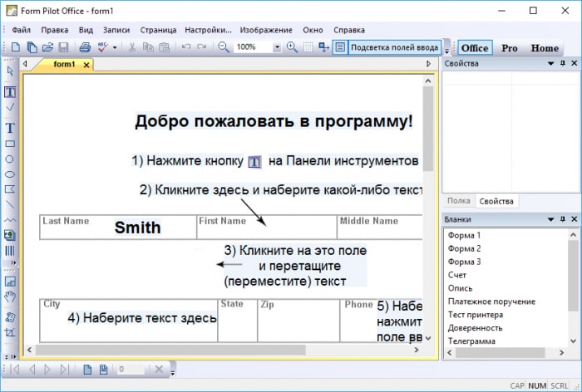The image size is (582, 392).
Task: Select the ellipse shape tool
Action: [x=10, y=174]
